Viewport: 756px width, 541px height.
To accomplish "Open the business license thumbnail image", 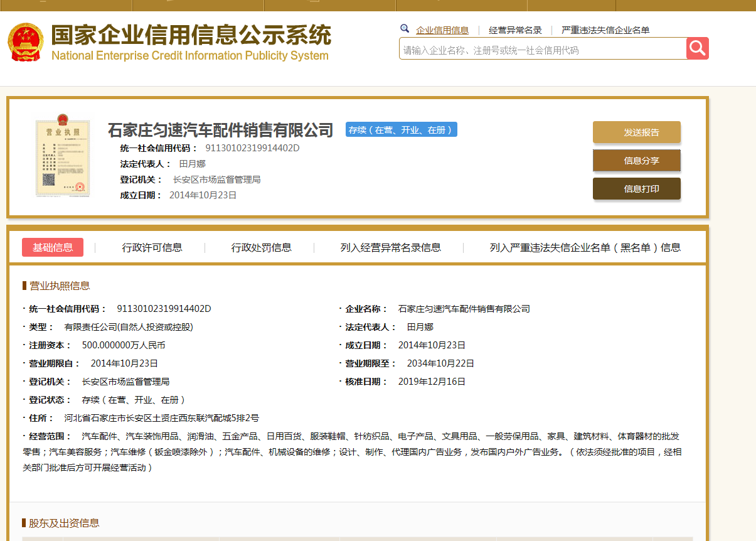I will 62,155.
